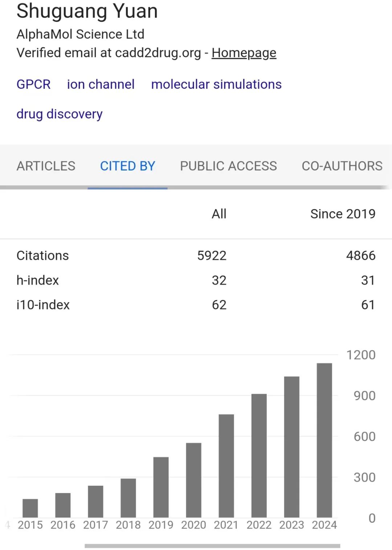The height and width of the screenshot is (550, 392).
Task: Open the Homepage link
Action: (x=244, y=53)
